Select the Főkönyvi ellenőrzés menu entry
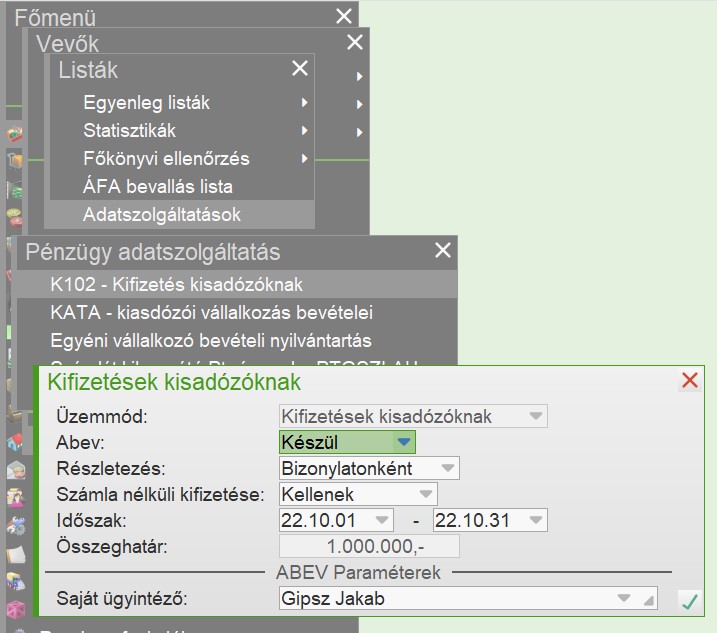The width and height of the screenshot is (717, 633). pos(182,159)
